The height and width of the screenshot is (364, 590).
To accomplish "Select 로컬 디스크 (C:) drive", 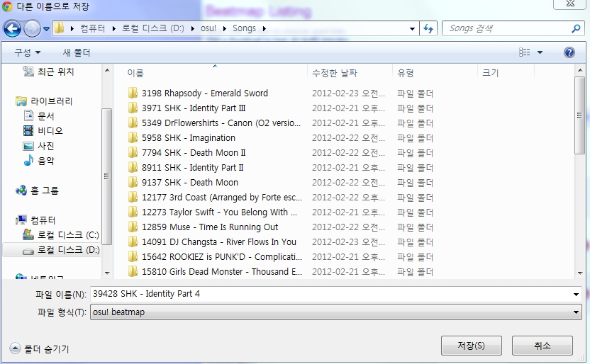I will coord(67,234).
